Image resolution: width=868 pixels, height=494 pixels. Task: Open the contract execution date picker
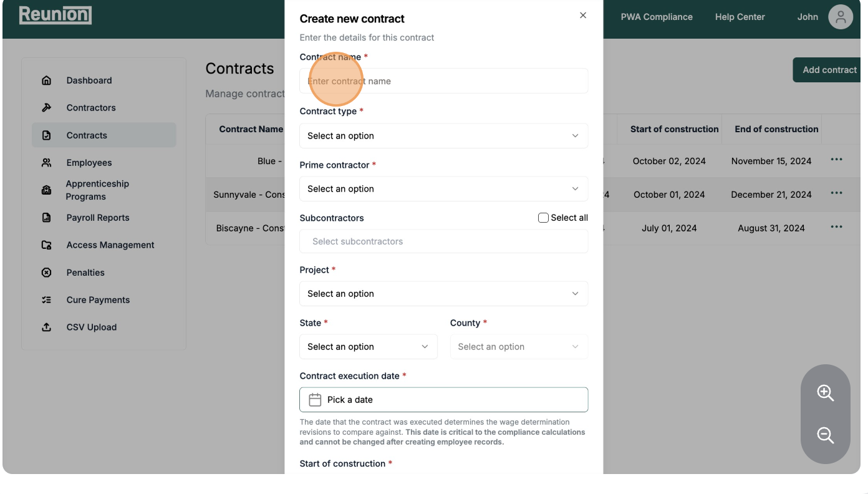443,400
